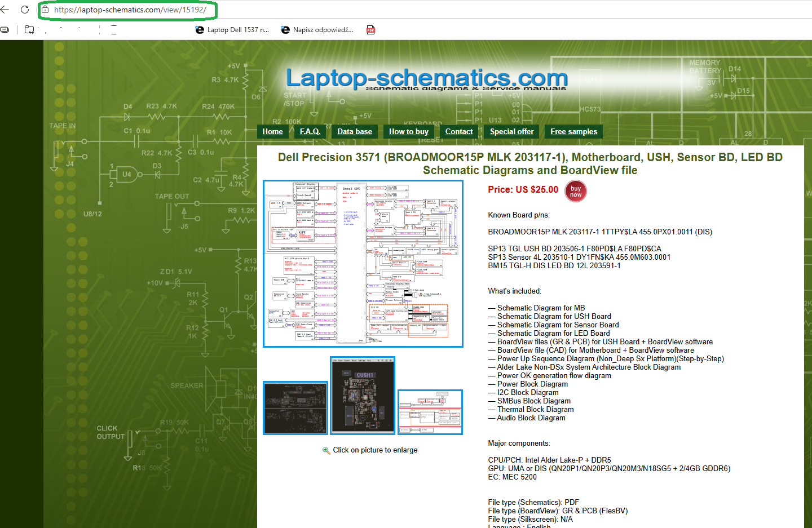Select 'Power Up Sequence Diagram' entry
Screen dimensions: 812x528
pyautogui.click(x=606, y=359)
